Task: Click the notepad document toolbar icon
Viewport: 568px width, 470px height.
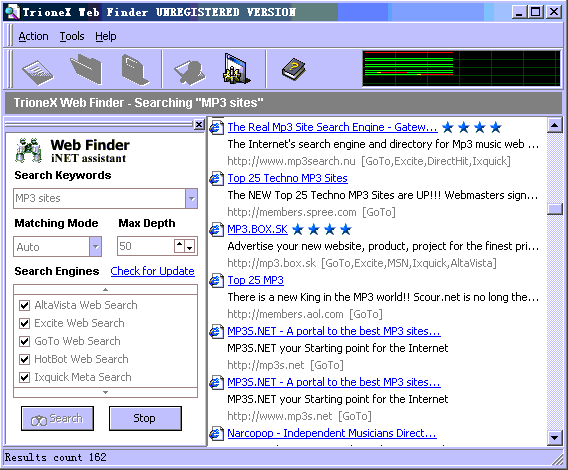Action: tap(38, 71)
